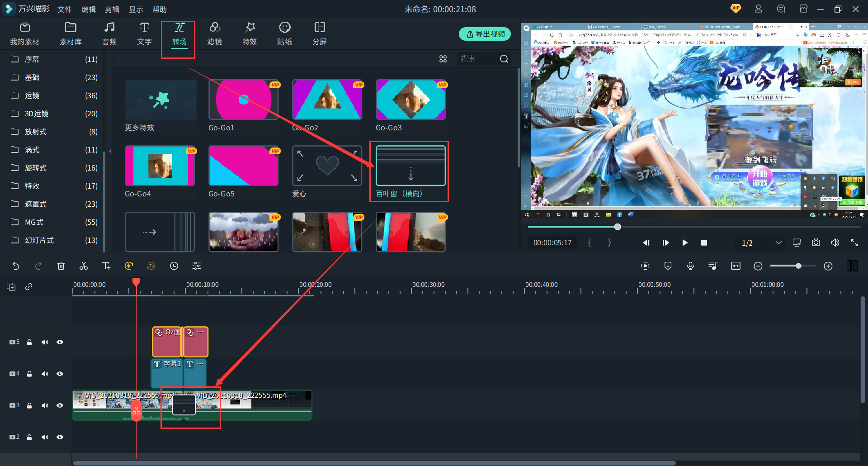This screenshot has height=466, width=868.
Task: Expand the MG式 transition folder
Action: [34, 222]
